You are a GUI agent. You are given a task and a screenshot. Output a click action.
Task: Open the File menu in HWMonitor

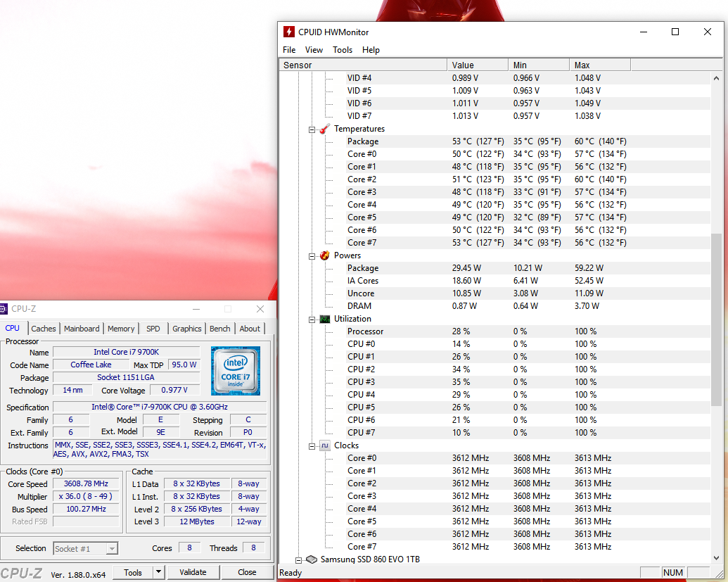click(289, 50)
